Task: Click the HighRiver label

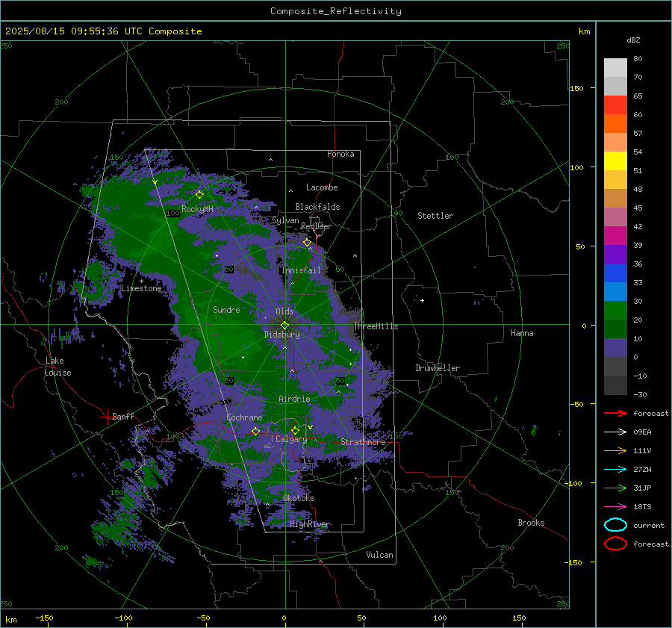Action: pyautogui.click(x=309, y=524)
